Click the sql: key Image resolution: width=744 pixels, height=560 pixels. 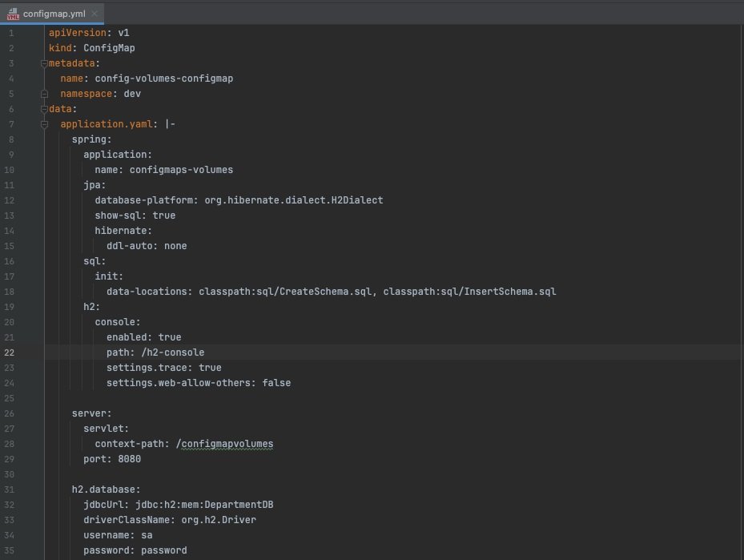coord(95,261)
